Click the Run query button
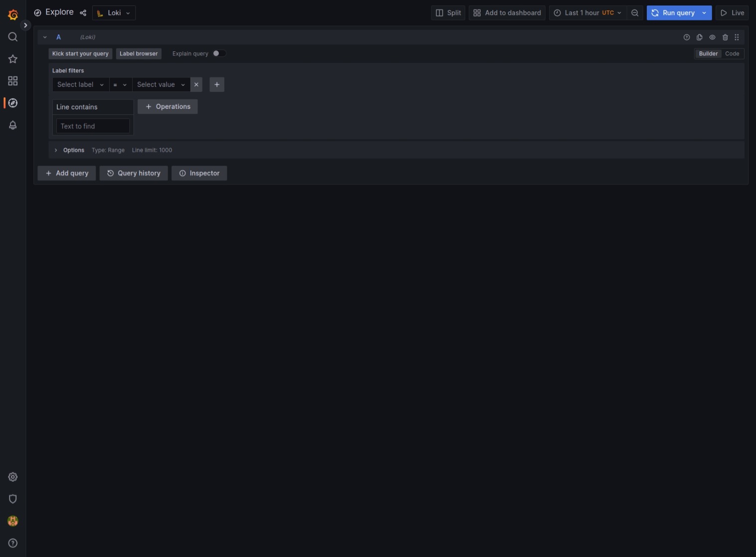 (673, 13)
